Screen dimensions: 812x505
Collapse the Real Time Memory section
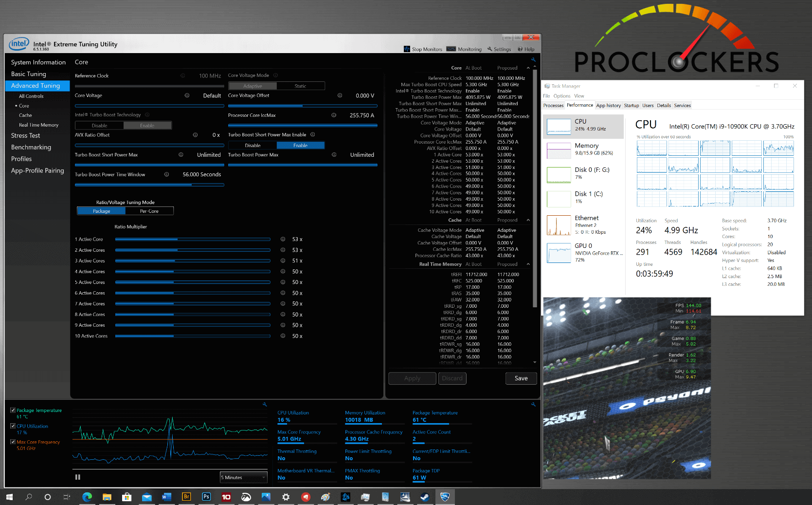tap(528, 264)
